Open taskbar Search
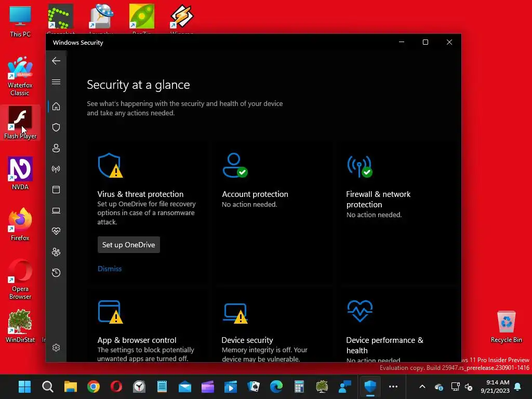 [x=47, y=387]
